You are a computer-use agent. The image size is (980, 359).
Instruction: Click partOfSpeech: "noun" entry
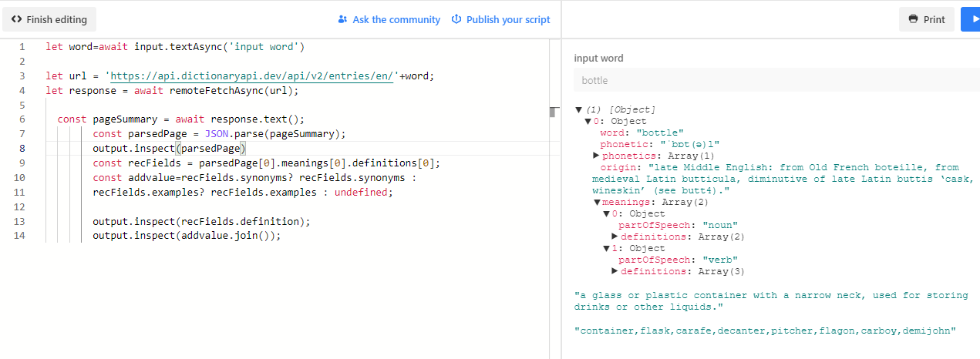pyautogui.click(x=678, y=225)
